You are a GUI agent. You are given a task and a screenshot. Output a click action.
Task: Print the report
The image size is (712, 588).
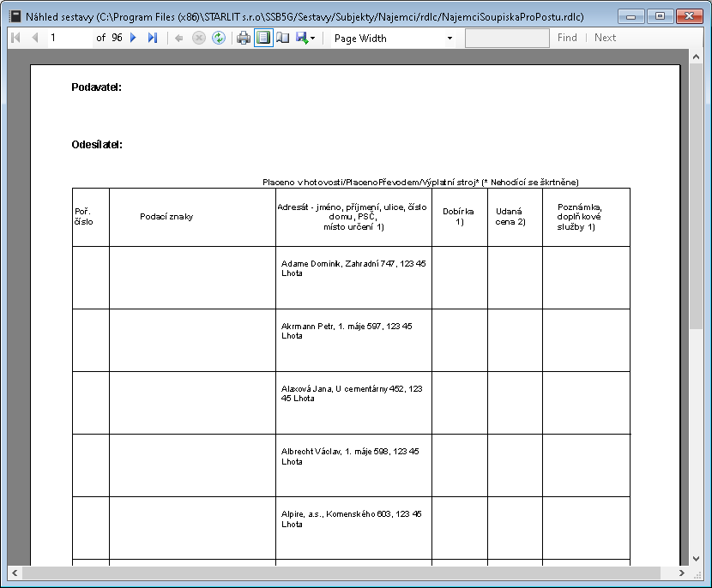(x=244, y=38)
